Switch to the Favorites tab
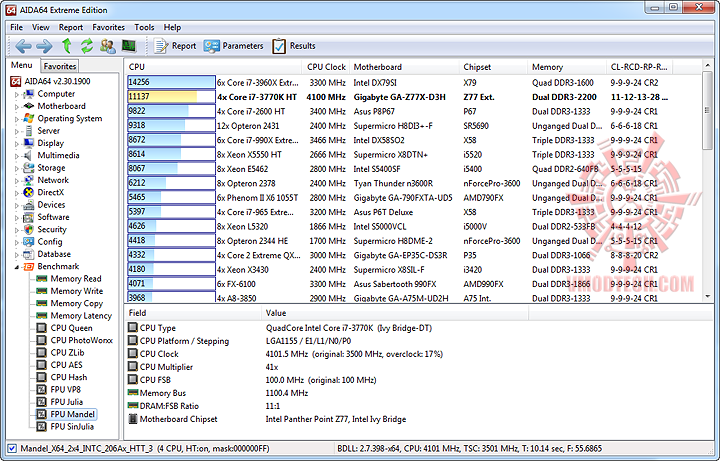The height and width of the screenshot is (461, 720). click(x=60, y=66)
